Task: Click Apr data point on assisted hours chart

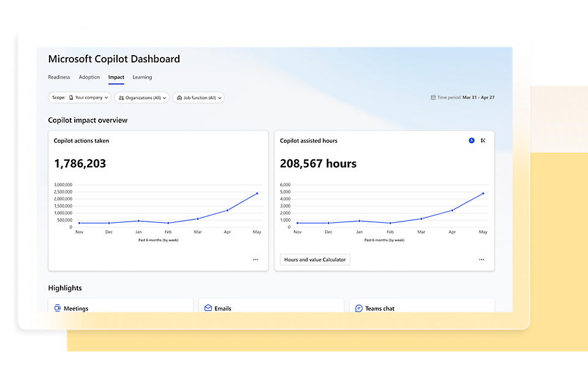Action: (452, 211)
